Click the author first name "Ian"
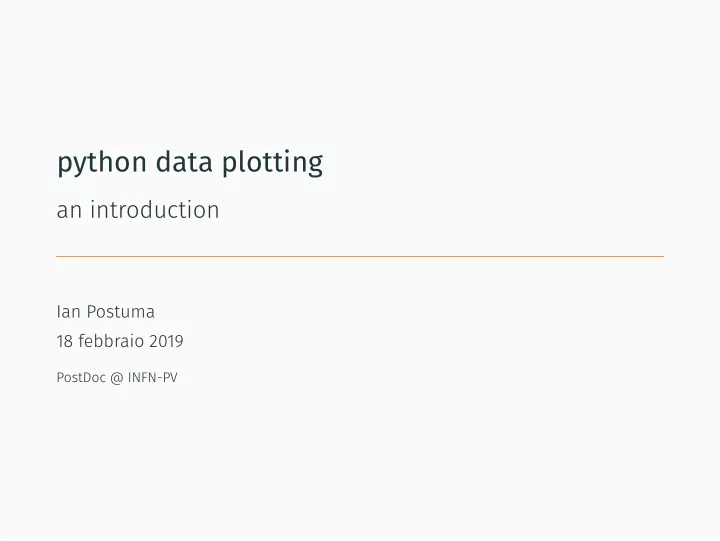Screen dimensions: 720x541 68,312
